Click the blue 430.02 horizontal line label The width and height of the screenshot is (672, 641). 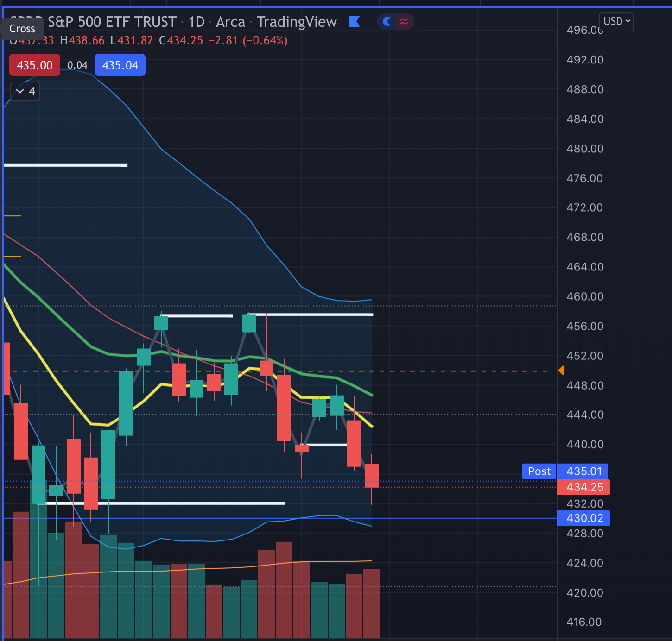583,518
